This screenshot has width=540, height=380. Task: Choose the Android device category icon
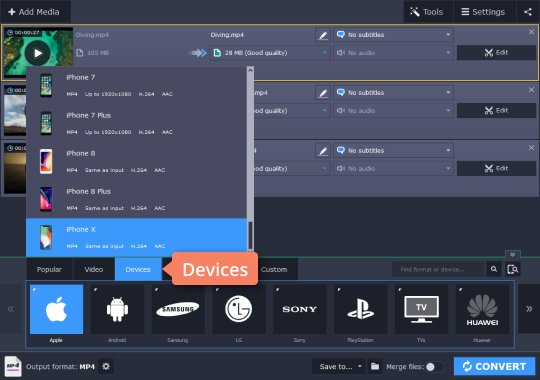pos(117,309)
